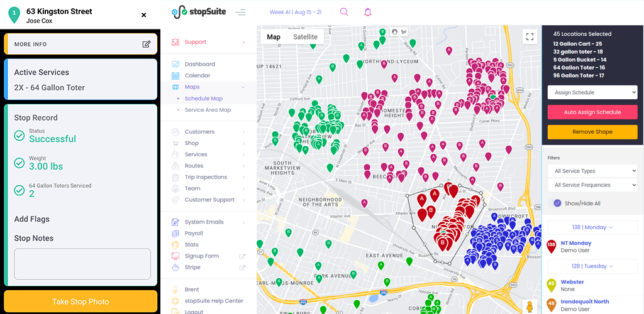Image resolution: width=644 pixels, height=314 pixels.
Task: Click stop number 1 teardrop badge
Action: tap(14, 14)
